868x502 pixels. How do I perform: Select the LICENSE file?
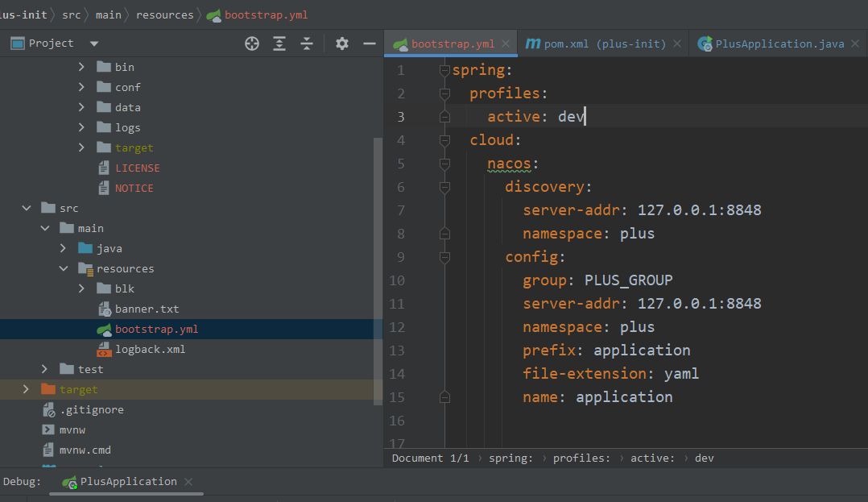tap(137, 168)
